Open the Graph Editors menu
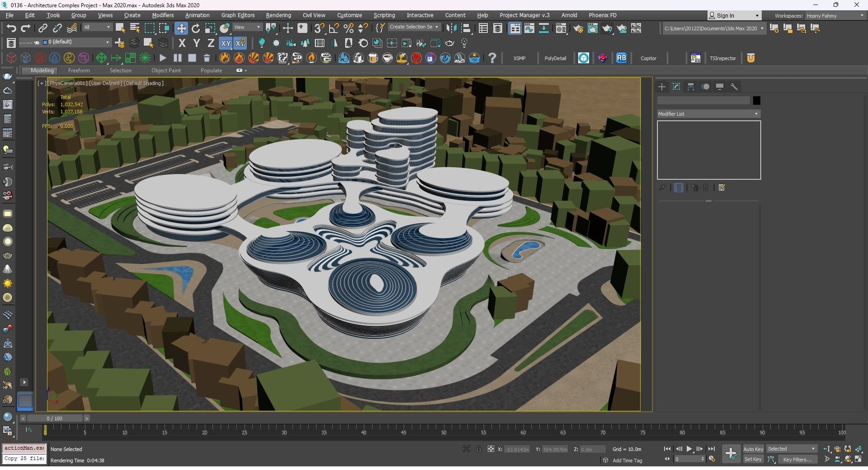This screenshot has width=868, height=470. click(238, 15)
